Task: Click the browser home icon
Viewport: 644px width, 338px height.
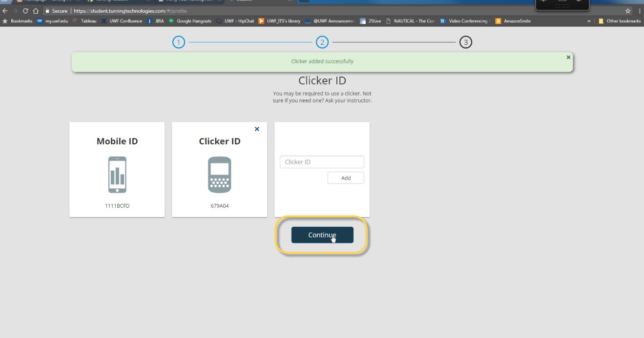Action: 36,11
